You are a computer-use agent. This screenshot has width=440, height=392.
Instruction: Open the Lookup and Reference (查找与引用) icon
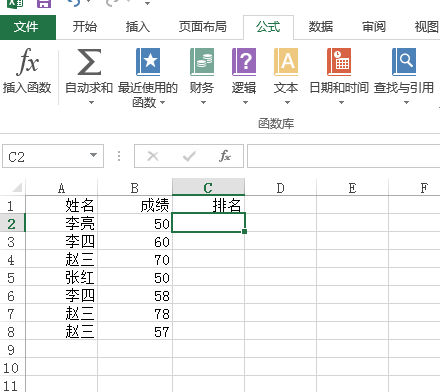(404, 62)
